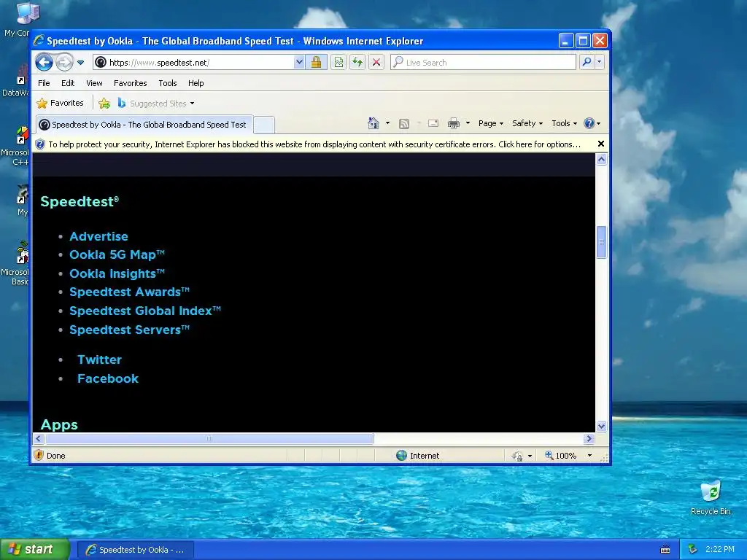The width and height of the screenshot is (747, 560).
Task: Click the horizontal scrollbar left arrow
Action: [x=39, y=438]
